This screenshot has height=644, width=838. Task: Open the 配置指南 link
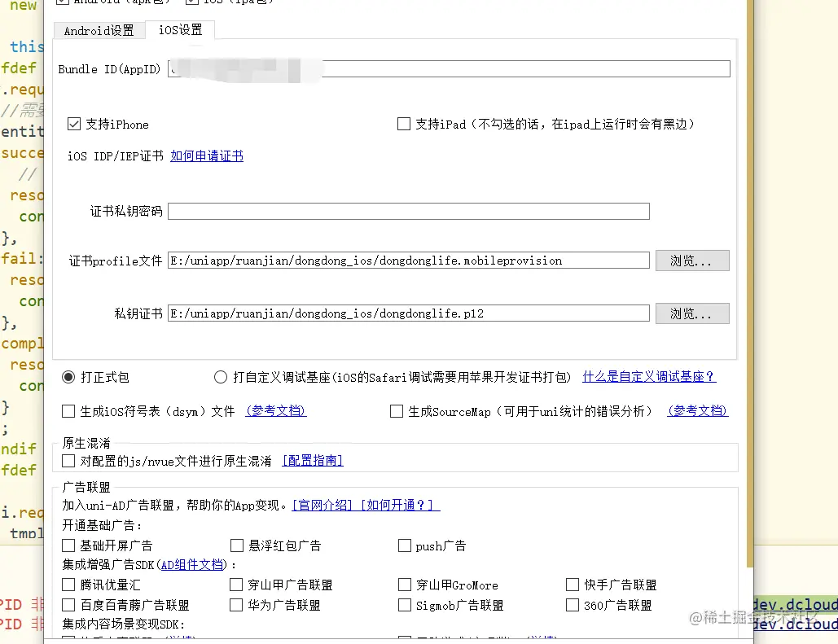tap(313, 461)
